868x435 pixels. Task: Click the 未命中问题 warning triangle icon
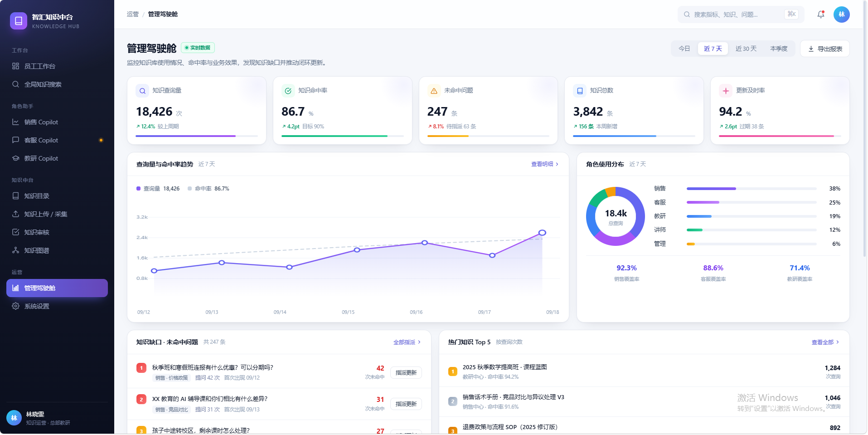coord(434,91)
